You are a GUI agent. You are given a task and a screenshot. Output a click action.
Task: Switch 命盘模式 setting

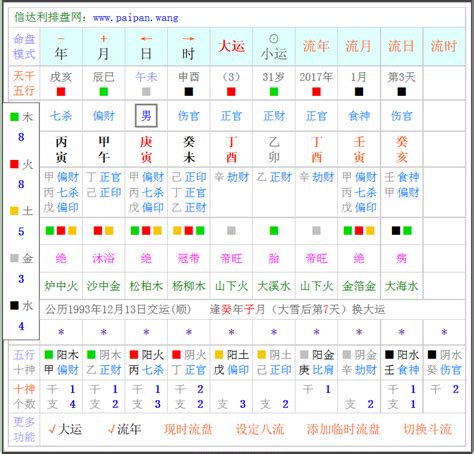click(x=24, y=47)
